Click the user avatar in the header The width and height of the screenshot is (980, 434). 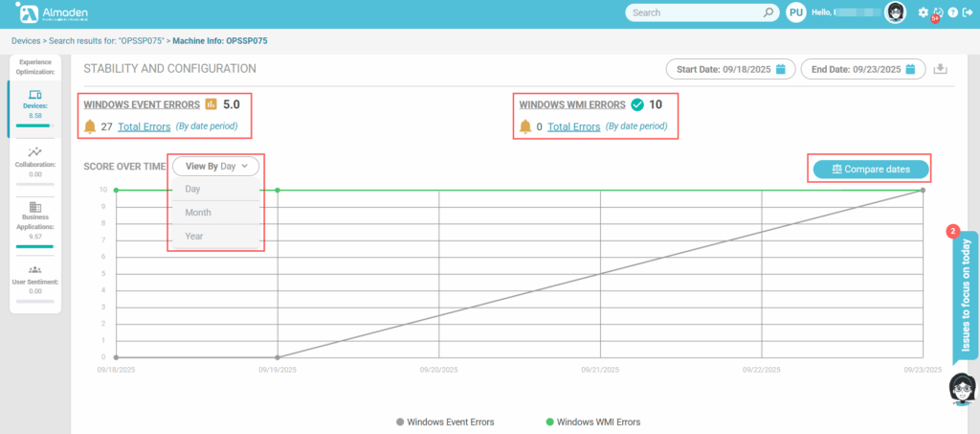[896, 12]
